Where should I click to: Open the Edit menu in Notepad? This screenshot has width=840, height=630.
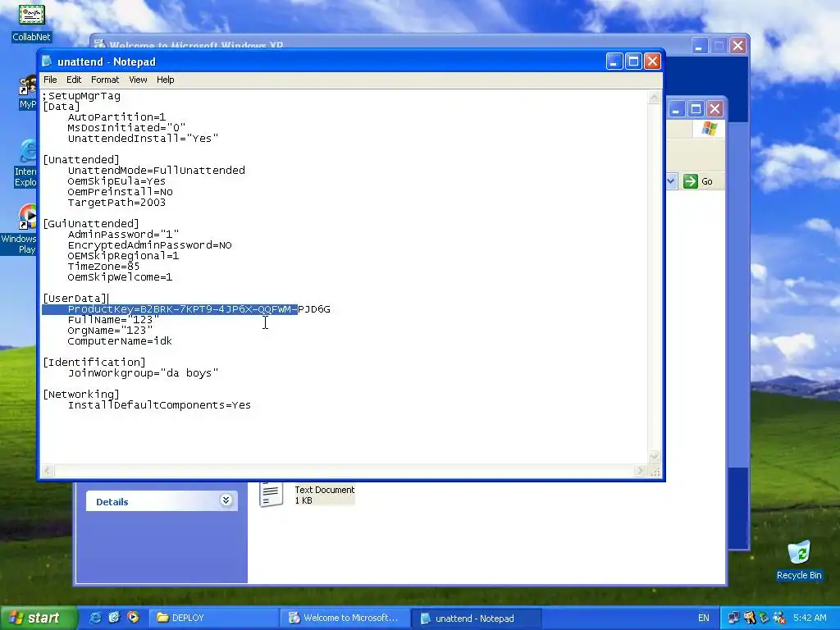pos(73,80)
